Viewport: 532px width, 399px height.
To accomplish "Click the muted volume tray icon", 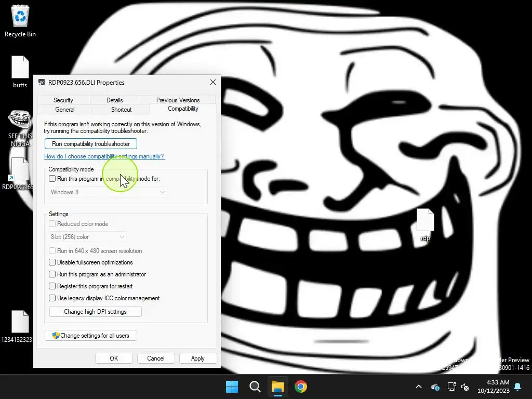I will (465, 387).
